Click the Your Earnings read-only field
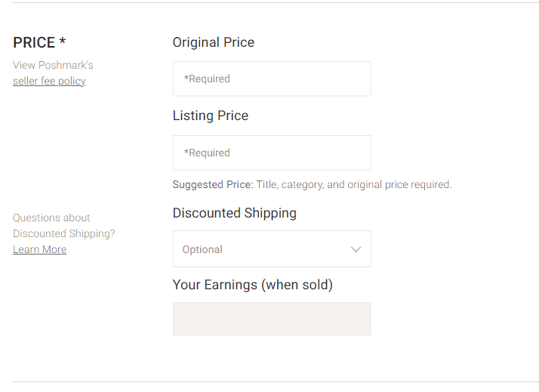This screenshot has height=392, width=539. click(272, 319)
